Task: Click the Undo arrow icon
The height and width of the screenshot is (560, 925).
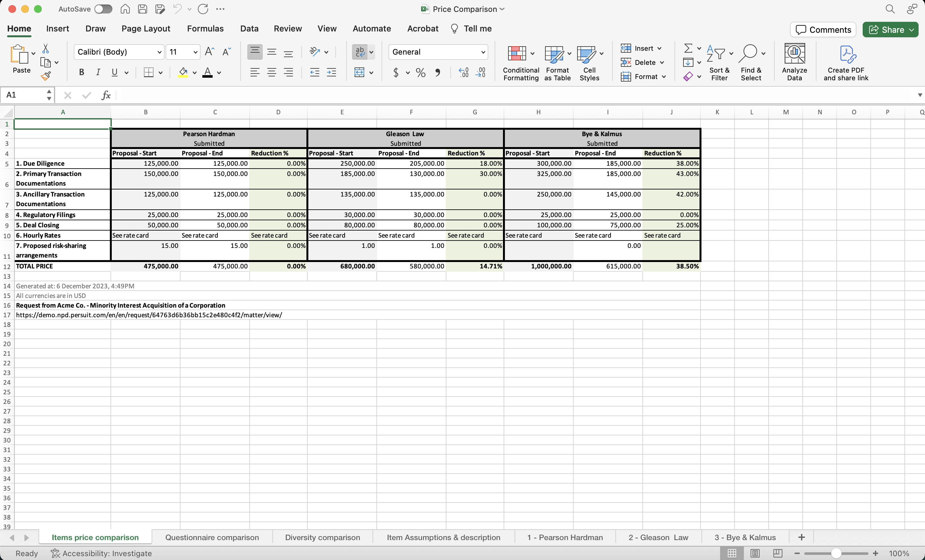Action: coord(177,9)
